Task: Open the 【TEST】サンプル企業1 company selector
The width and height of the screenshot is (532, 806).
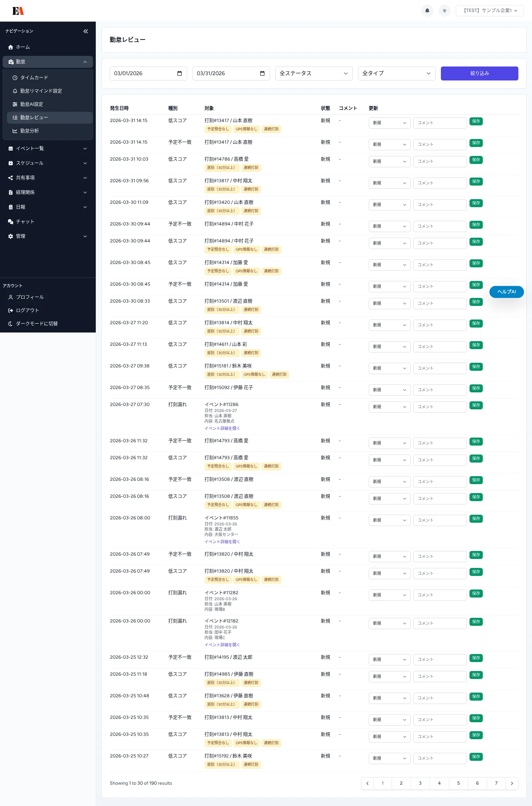Action: tap(489, 11)
